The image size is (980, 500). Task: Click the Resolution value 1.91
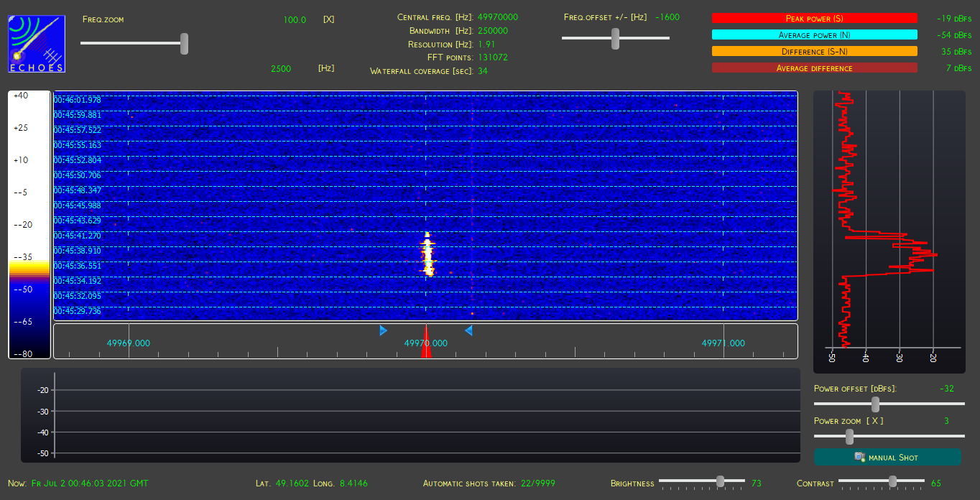486,45
